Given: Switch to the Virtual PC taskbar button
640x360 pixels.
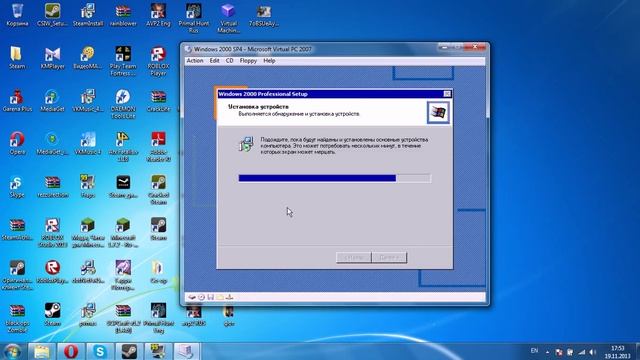Looking at the screenshot, I should 187,351.
